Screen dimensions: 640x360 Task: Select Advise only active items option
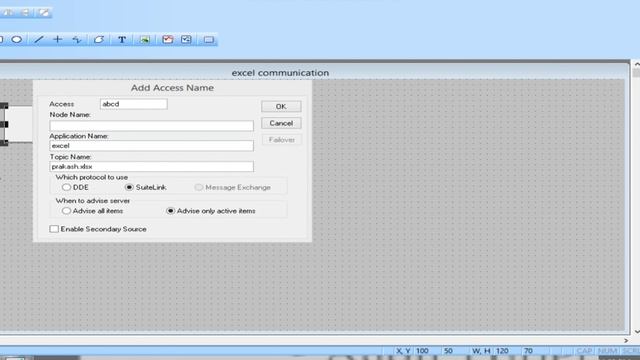tap(171, 211)
